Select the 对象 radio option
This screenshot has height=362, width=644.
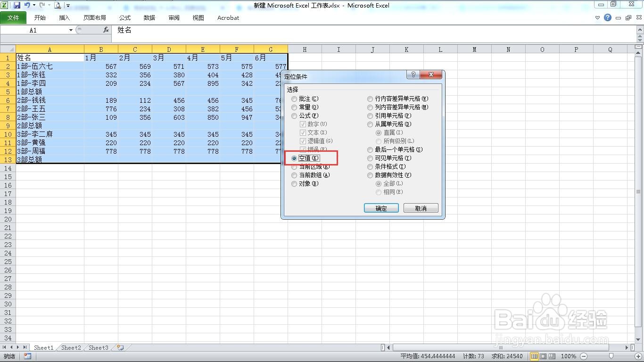(305, 184)
